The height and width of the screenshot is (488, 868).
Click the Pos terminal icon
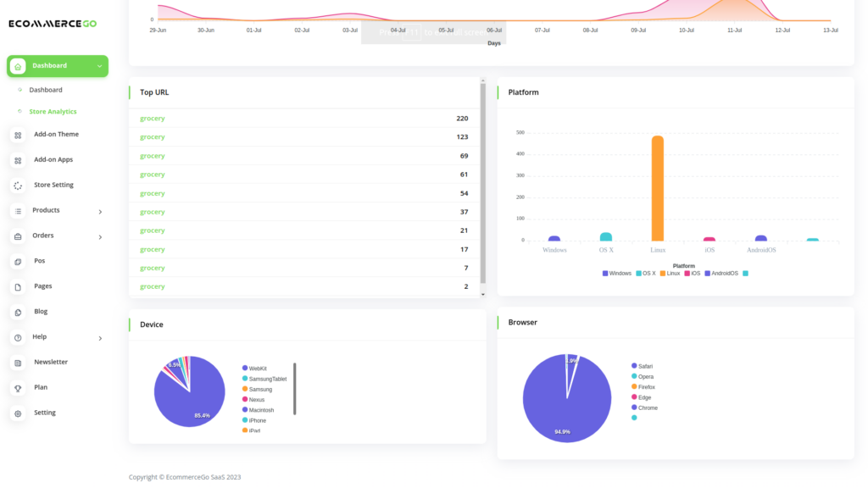point(19,261)
